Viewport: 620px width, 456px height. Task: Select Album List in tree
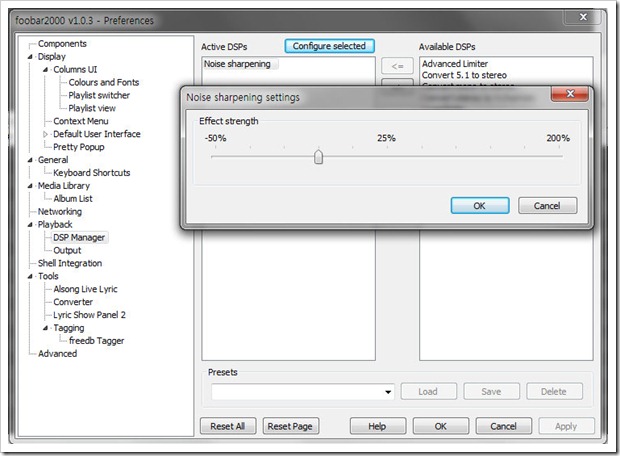coord(73,199)
